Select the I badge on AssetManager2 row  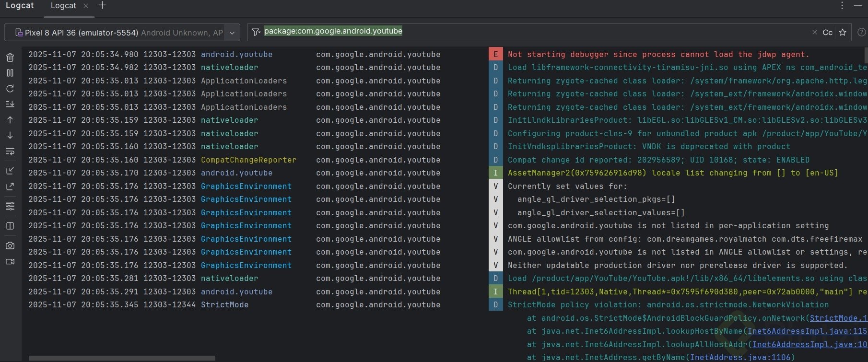point(495,173)
